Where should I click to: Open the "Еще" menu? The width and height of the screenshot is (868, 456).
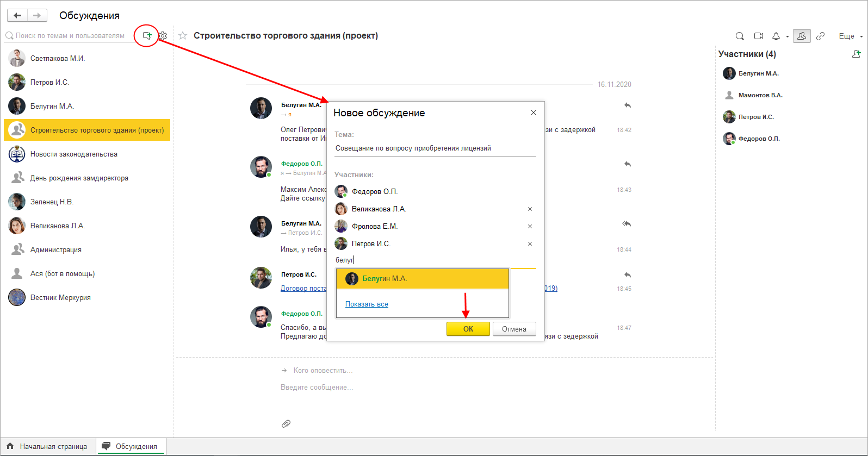pyautogui.click(x=851, y=36)
